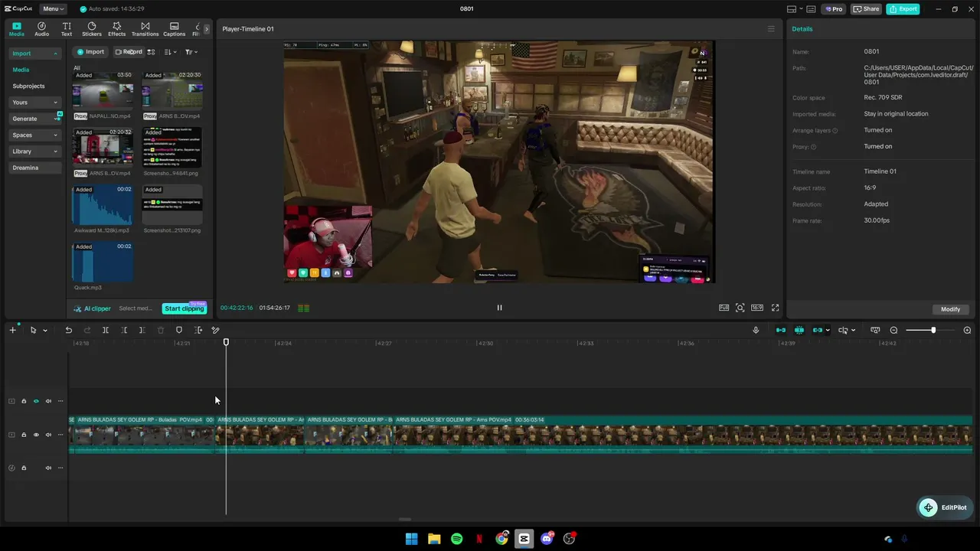
Task: Expand the Library sidebar section
Action: point(34,152)
